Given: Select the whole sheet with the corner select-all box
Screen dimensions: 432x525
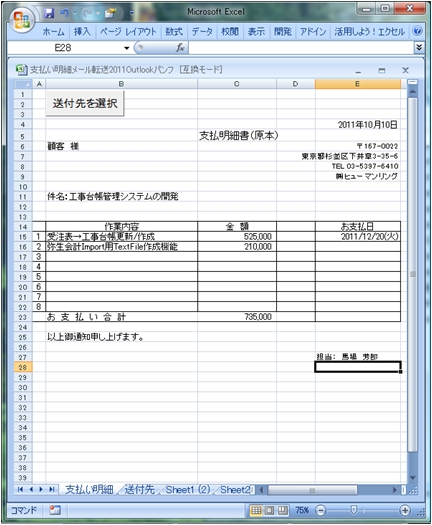Looking at the screenshot, I should point(23,84).
